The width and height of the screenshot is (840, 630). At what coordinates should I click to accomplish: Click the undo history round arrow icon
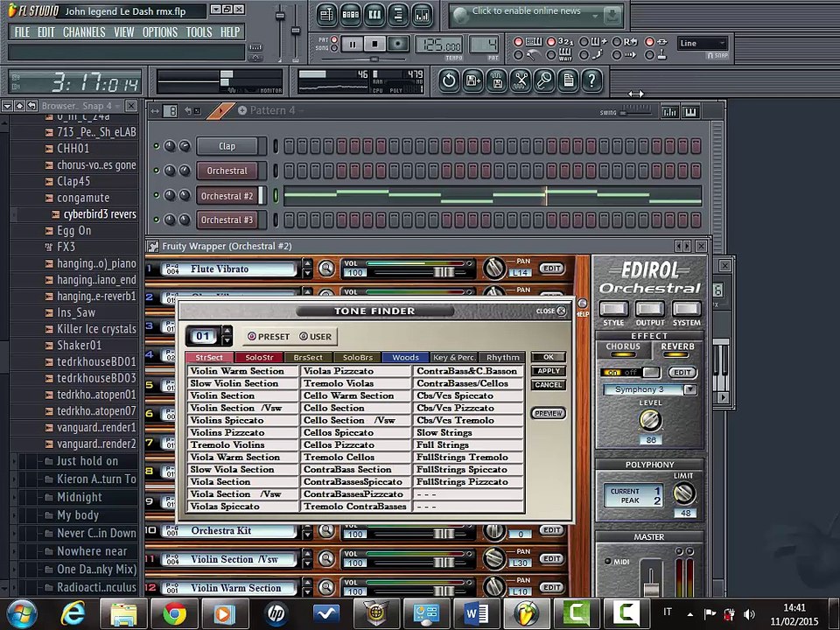[x=449, y=80]
